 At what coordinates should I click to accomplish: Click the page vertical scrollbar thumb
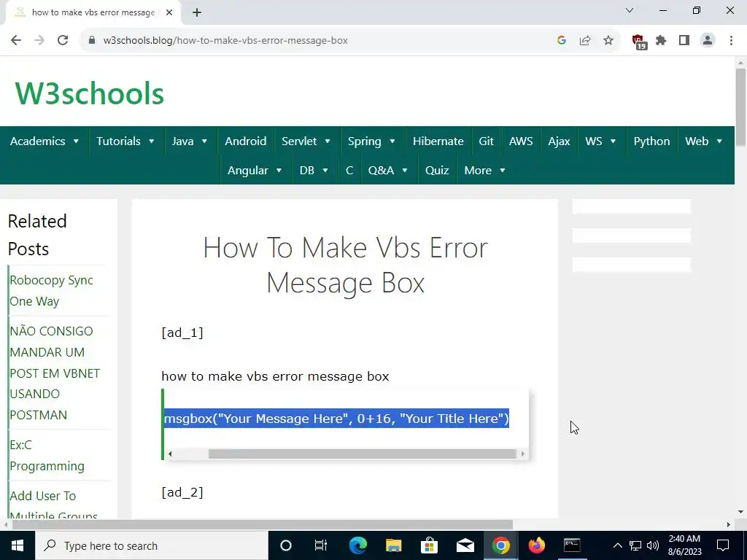point(740,107)
